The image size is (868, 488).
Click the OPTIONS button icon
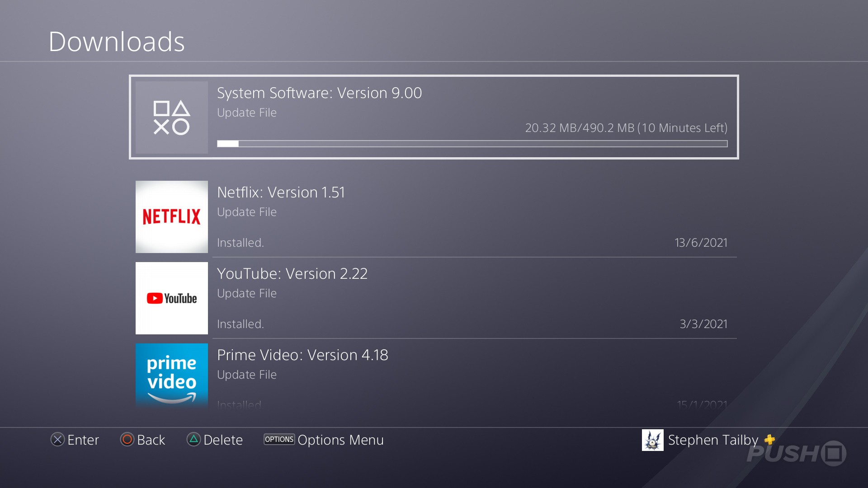coord(279,439)
